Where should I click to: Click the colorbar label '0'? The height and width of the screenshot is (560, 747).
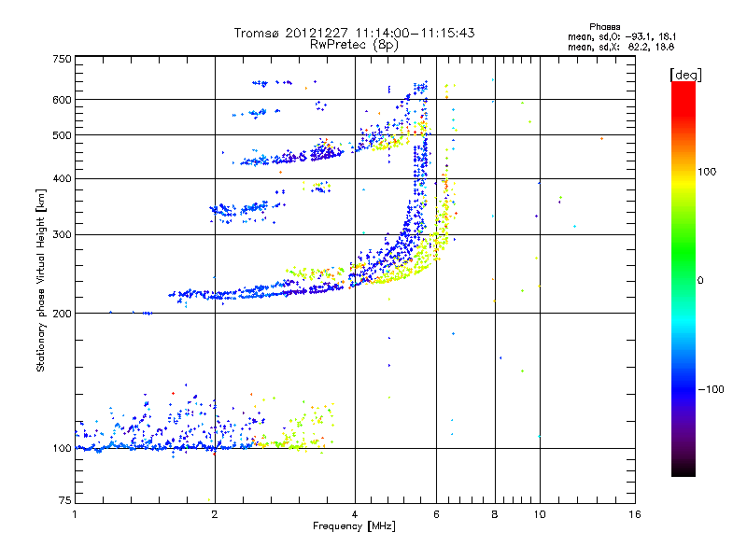(x=700, y=281)
